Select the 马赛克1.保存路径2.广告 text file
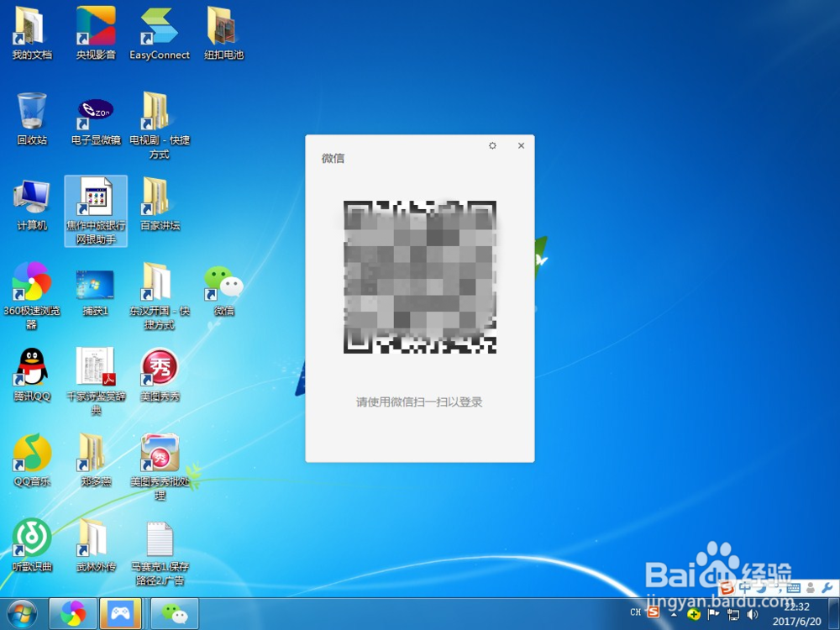This screenshot has height=630, width=840. tap(160, 553)
